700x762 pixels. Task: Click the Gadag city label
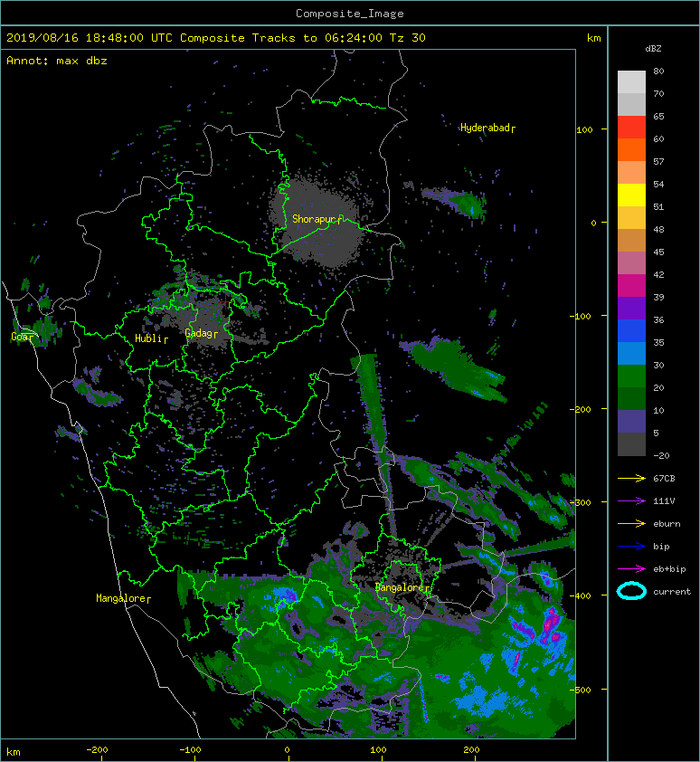pyautogui.click(x=199, y=333)
